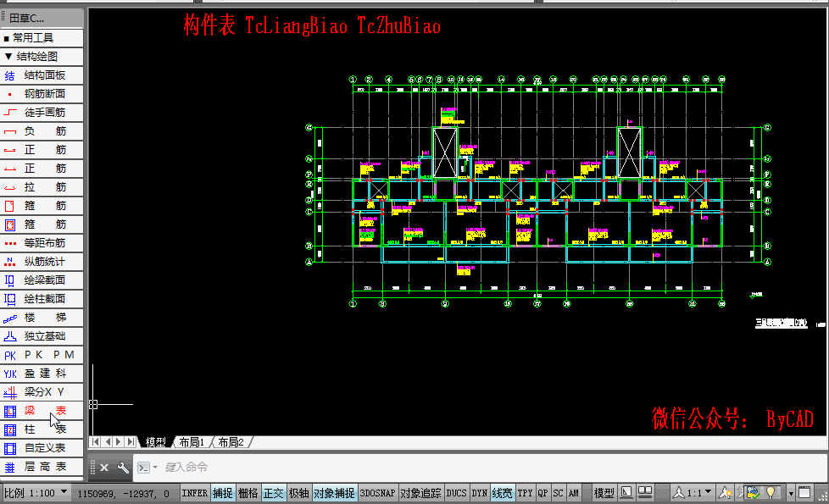
Task: Toggle INFER constraints in status bar
Action: (x=195, y=493)
